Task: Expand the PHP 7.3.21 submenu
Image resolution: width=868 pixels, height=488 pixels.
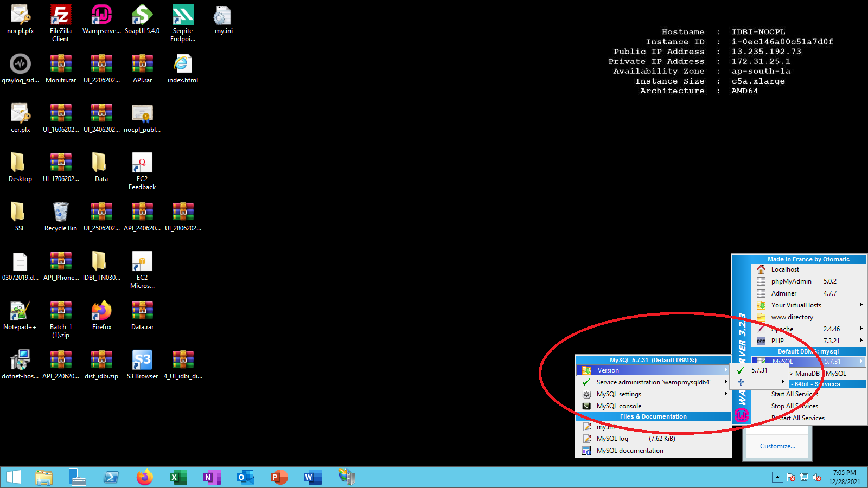Action: 808,341
